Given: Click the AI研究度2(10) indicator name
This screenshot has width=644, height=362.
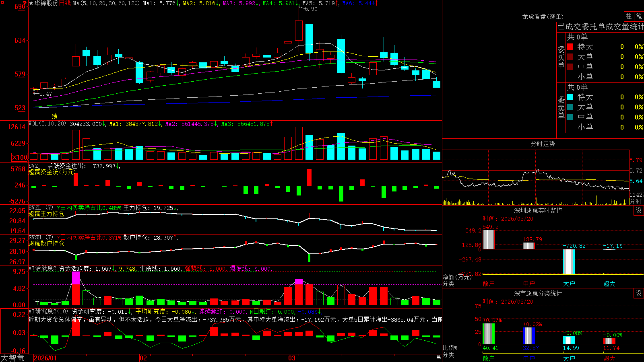Looking at the screenshot, I should coord(48,311).
